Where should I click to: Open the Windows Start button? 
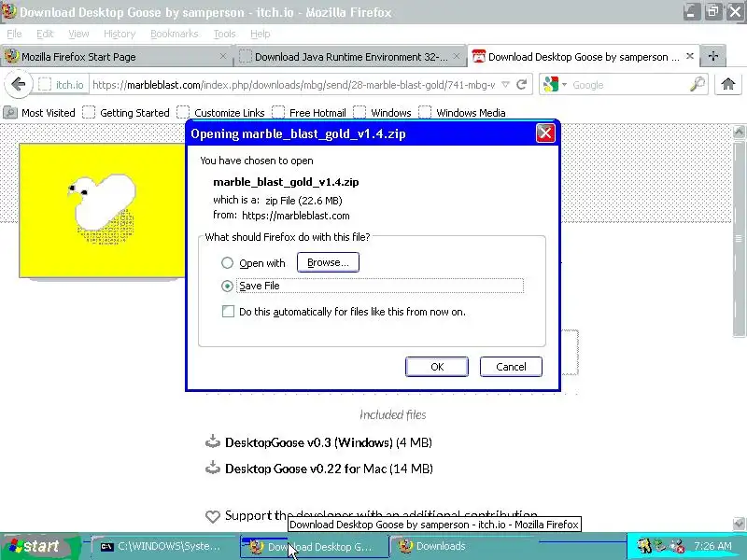coord(39,546)
